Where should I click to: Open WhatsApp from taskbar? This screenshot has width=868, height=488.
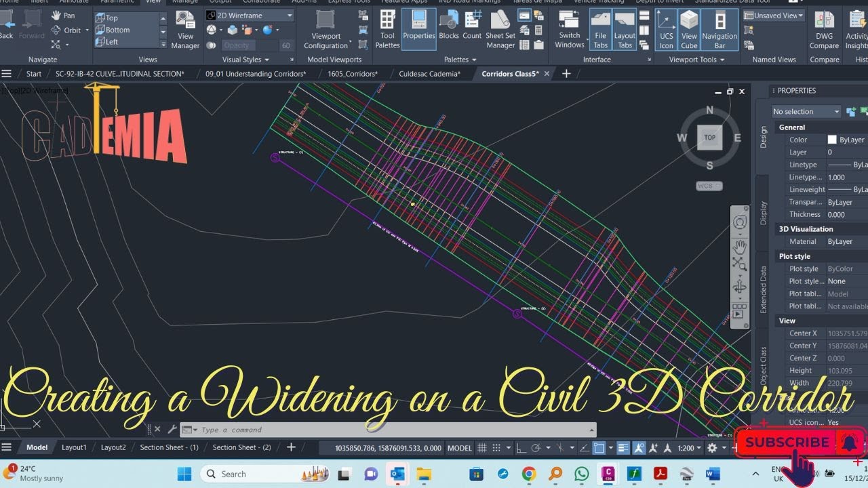581,474
